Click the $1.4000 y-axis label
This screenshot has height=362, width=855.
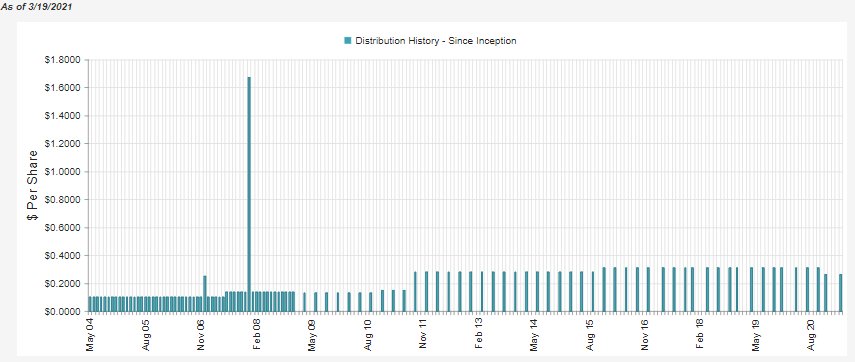tap(63, 116)
